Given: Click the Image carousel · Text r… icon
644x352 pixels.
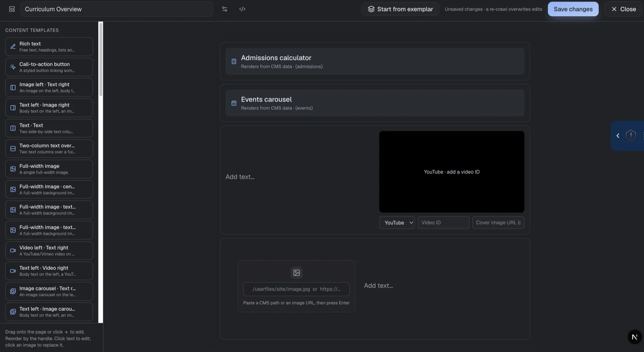Looking at the screenshot, I should 13,291.
